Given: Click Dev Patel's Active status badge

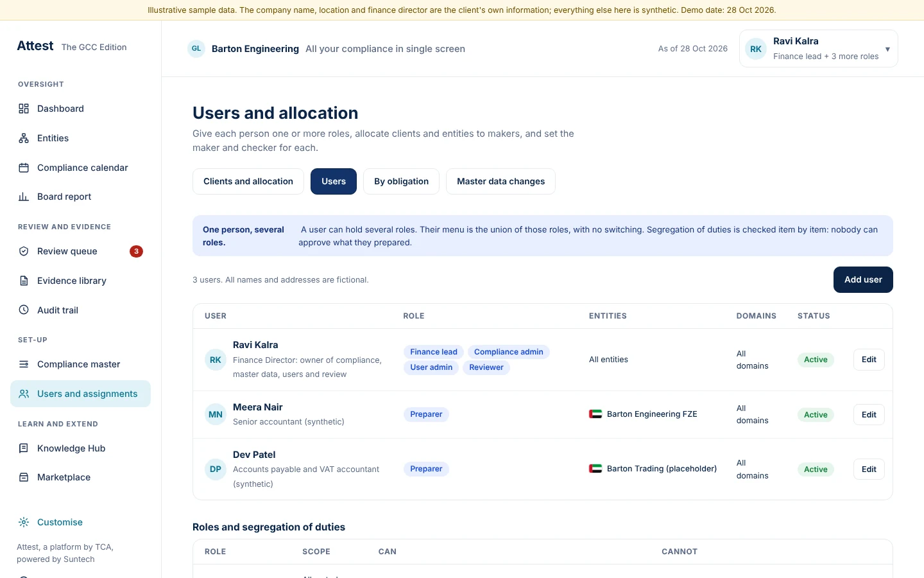Looking at the screenshot, I should point(816,469).
